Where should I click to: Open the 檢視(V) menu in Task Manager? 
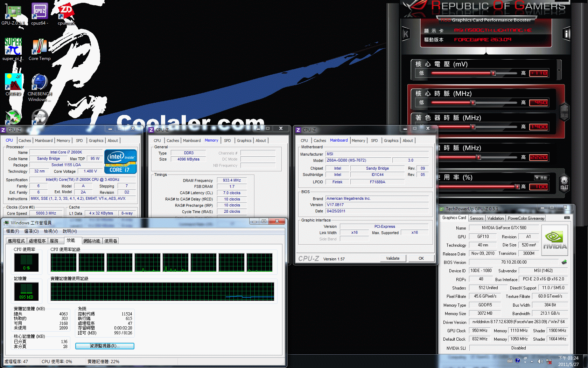click(51, 231)
